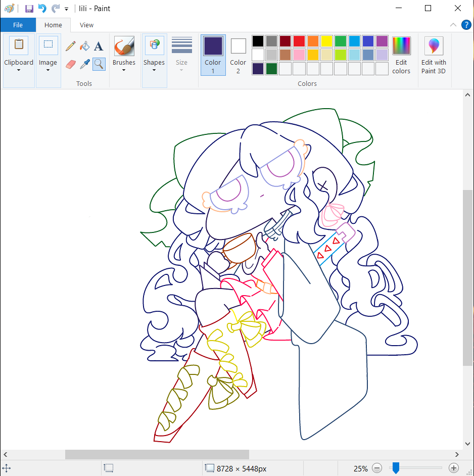Image resolution: width=474 pixels, height=476 pixels.
Task: Click the horizontal scrollbar thumb
Action: [157, 454]
